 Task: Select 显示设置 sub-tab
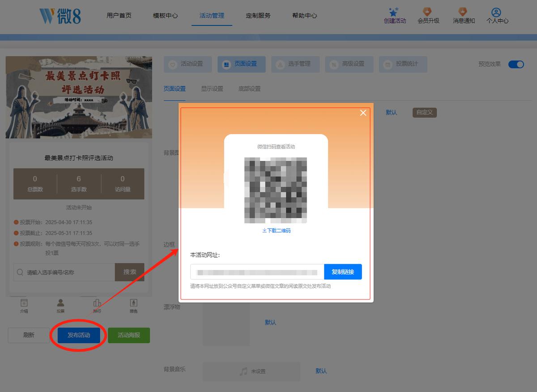pos(212,89)
